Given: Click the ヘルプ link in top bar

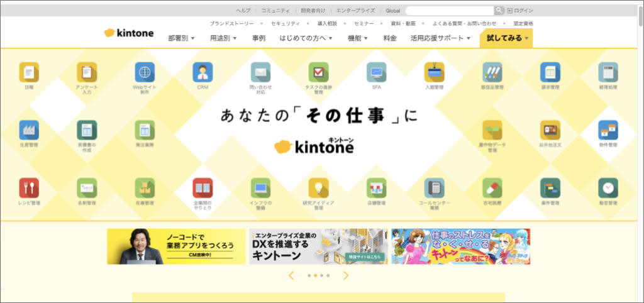Looking at the screenshot, I should (243, 11).
